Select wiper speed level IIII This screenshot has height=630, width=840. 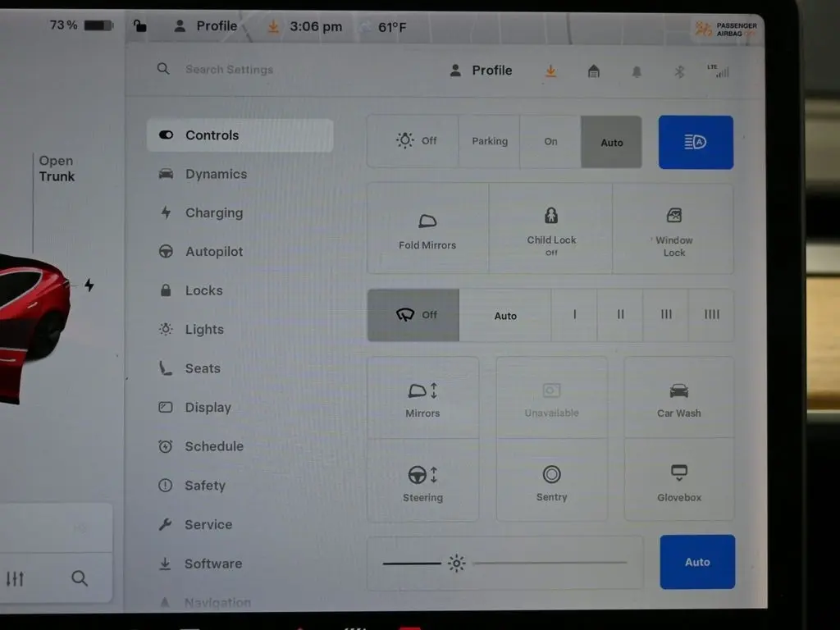pyautogui.click(x=711, y=315)
